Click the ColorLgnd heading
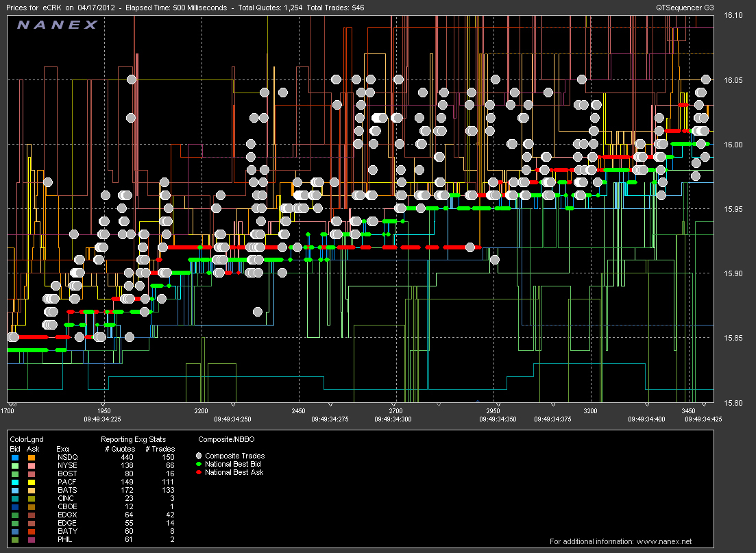The width and height of the screenshot is (756, 553). coord(27,439)
